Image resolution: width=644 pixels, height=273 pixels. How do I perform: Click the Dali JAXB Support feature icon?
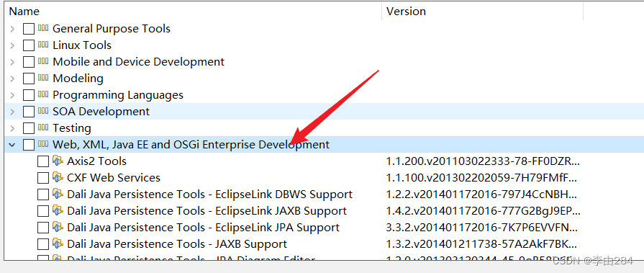pyautogui.click(x=58, y=243)
